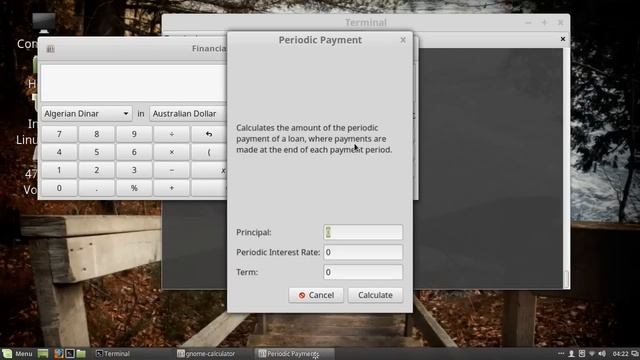Click the minus operator key
The image size is (640, 360).
tap(171, 170)
